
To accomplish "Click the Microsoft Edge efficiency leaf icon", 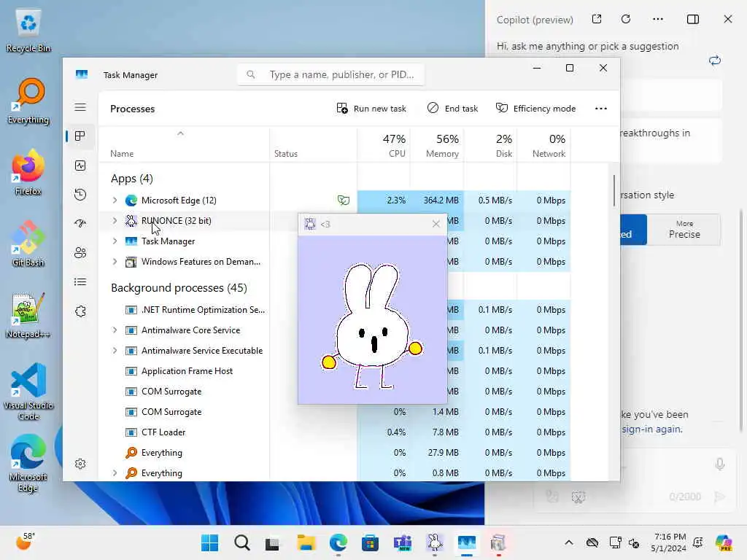I will tap(344, 201).
